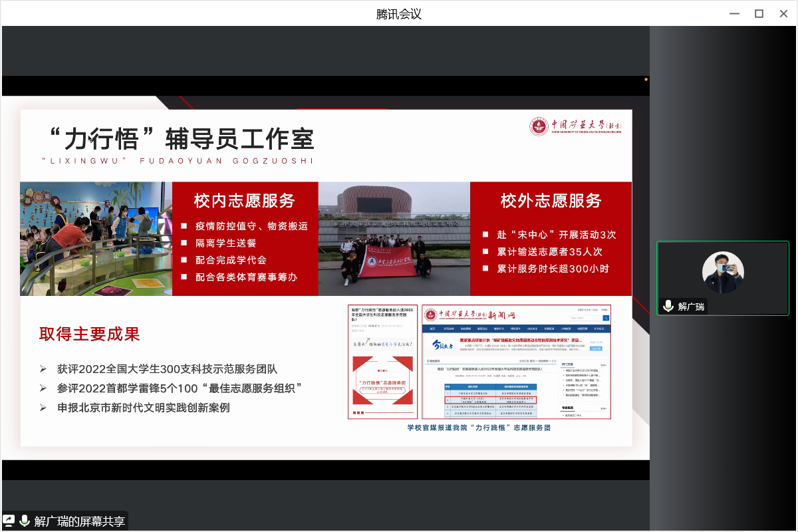This screenshot has height=532, width=798.
Task: Click 解广瑞's circular avatar photo
Action: [x=723, y=272]
